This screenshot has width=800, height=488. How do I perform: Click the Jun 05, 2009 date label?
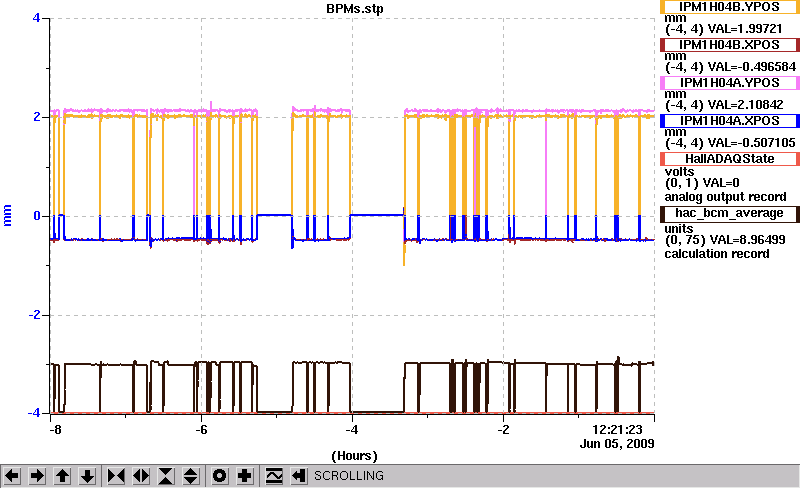617,444
